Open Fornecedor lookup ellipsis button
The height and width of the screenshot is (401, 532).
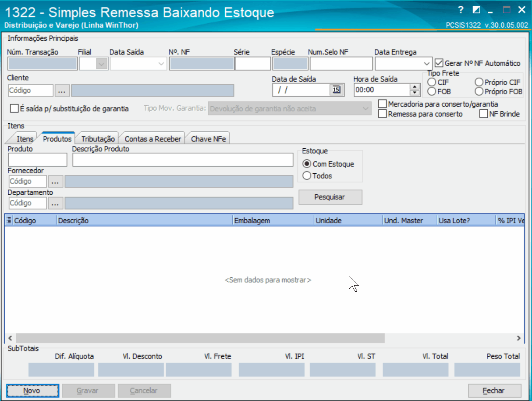[55, 181]
